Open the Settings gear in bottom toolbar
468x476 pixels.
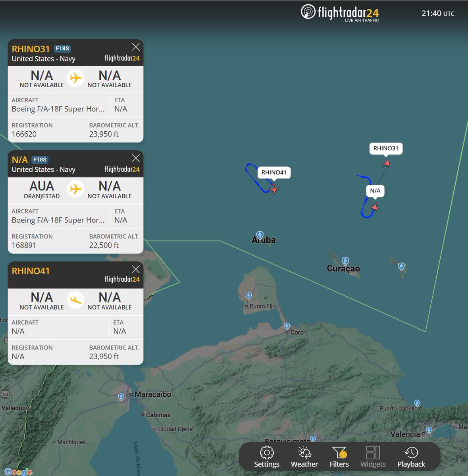267,457
